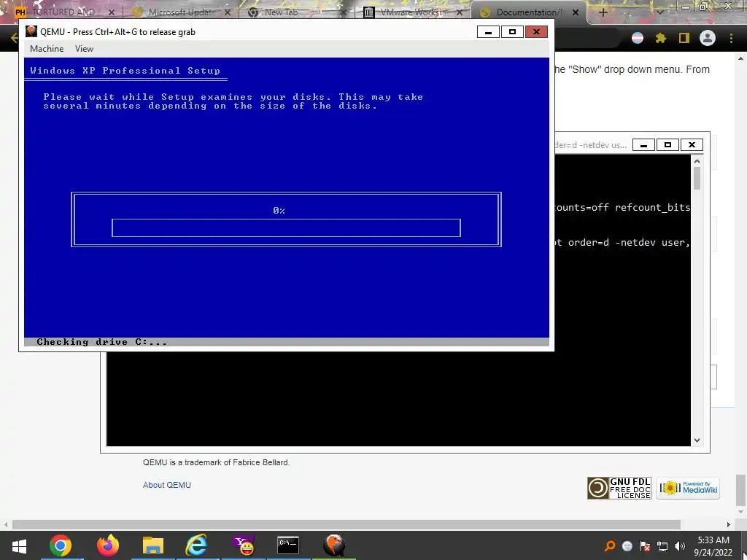Click the 'Checking drive C:...' status text
Screen dimensions: 747x560
point(101,342)
